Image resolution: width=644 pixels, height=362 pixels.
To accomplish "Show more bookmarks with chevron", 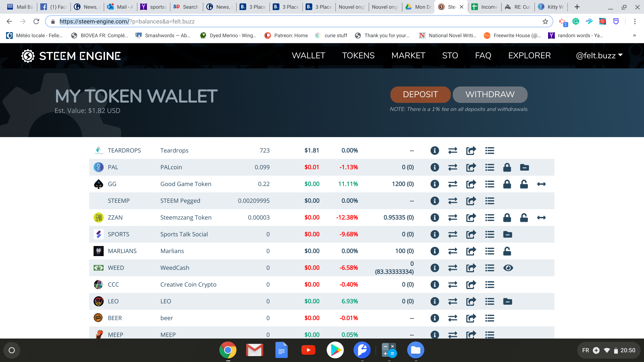I will tap(634, 36).
